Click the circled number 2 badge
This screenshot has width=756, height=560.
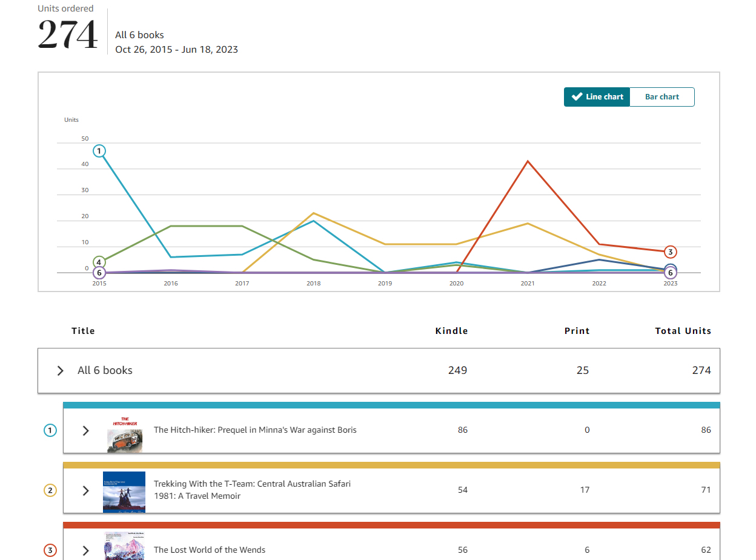[50, 490]
